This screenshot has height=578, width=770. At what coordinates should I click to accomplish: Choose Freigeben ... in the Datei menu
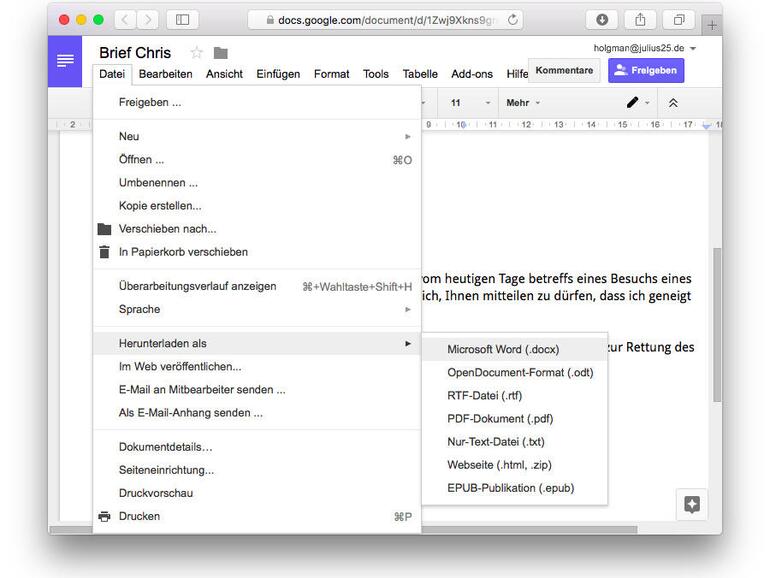pyautogui.click(x=257, y=102)
